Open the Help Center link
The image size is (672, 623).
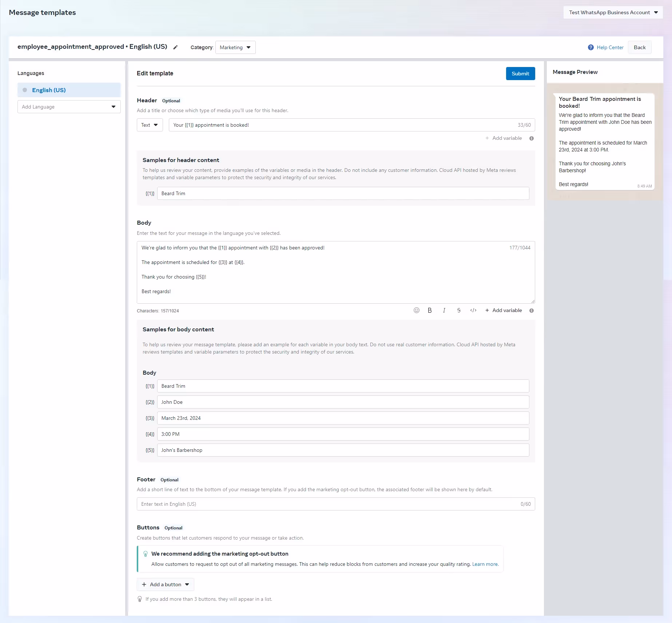(x=610, y=47)
